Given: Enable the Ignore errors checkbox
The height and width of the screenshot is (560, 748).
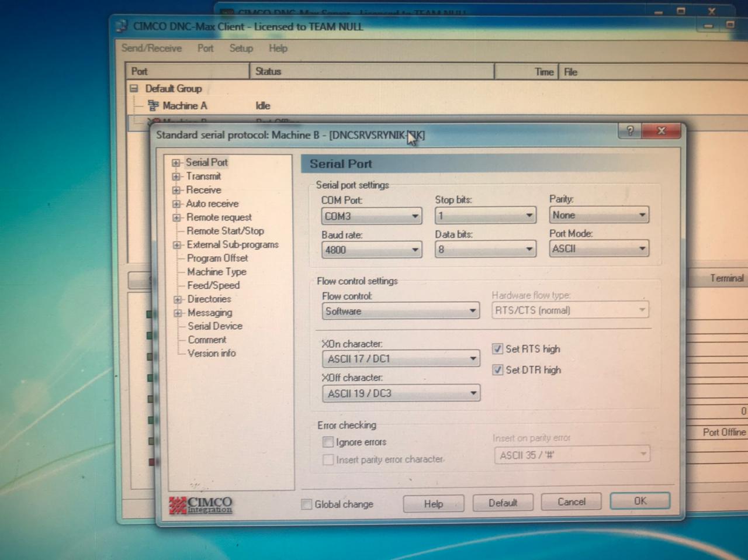Looking at the screenshot, I should click(x=328, y=442).
